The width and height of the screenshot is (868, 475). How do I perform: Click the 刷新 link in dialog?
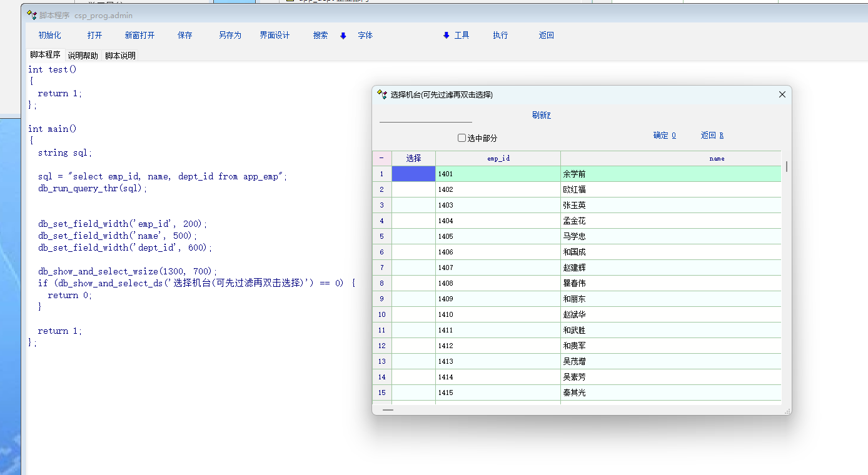[541, 115]
